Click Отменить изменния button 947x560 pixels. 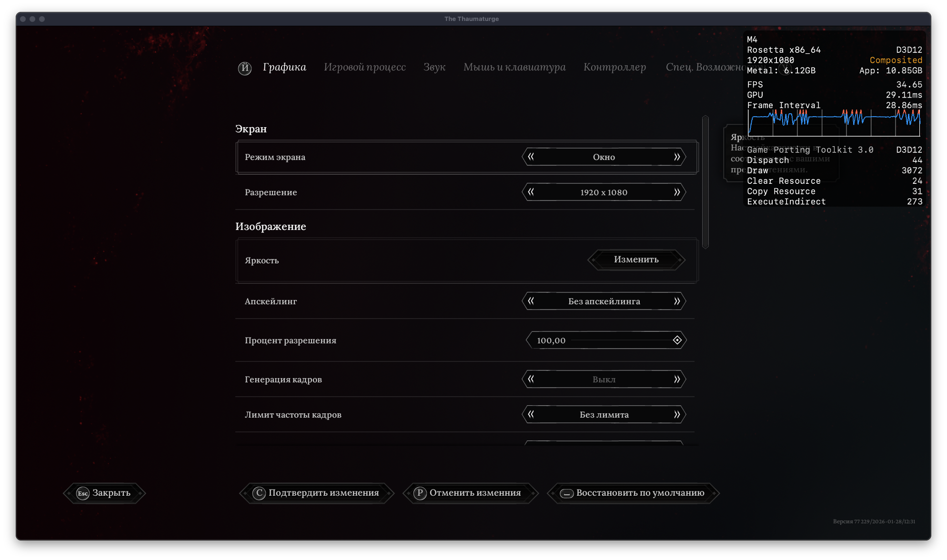(470, 493)
